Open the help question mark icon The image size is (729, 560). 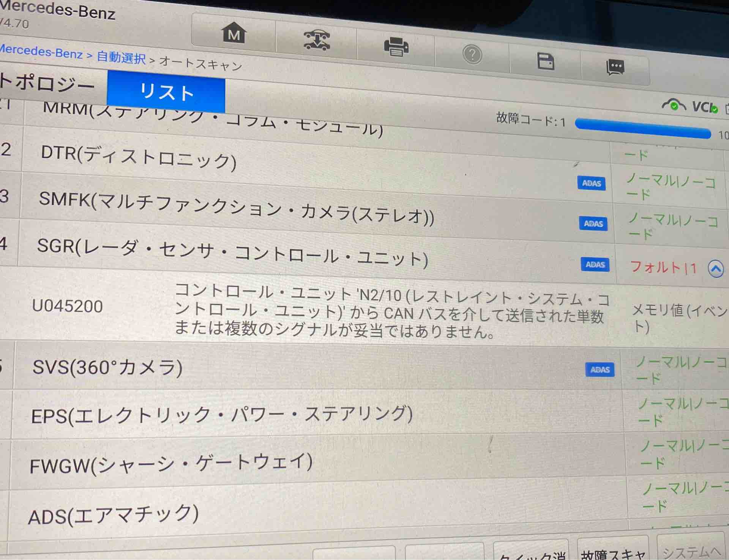tap(472, 55)
